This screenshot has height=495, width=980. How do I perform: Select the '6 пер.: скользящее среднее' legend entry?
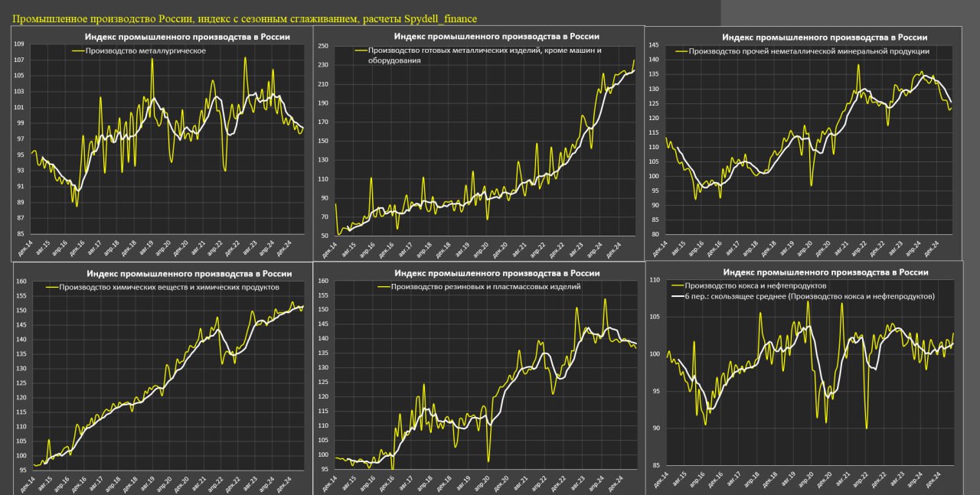(x=814, y=296)
